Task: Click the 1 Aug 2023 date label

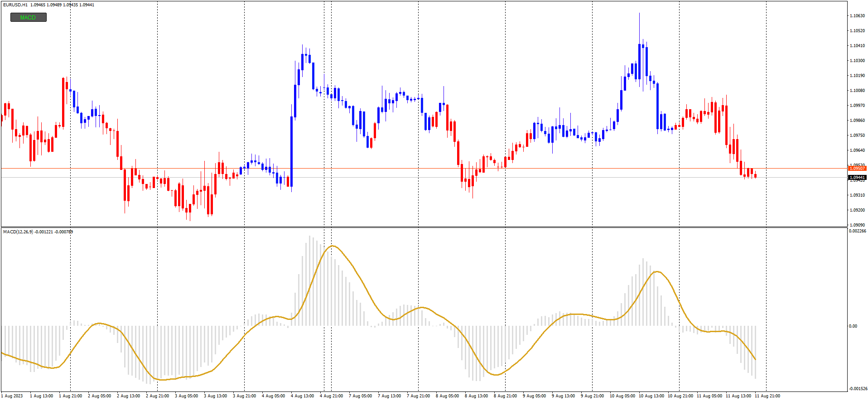Action: coord(12,396)
